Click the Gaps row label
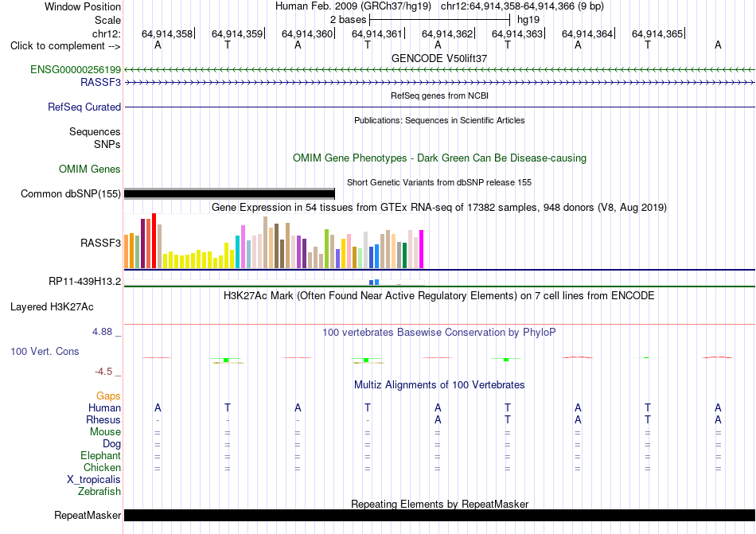The height and width of the screenshot is (534, 756). (x=108, y=396)
